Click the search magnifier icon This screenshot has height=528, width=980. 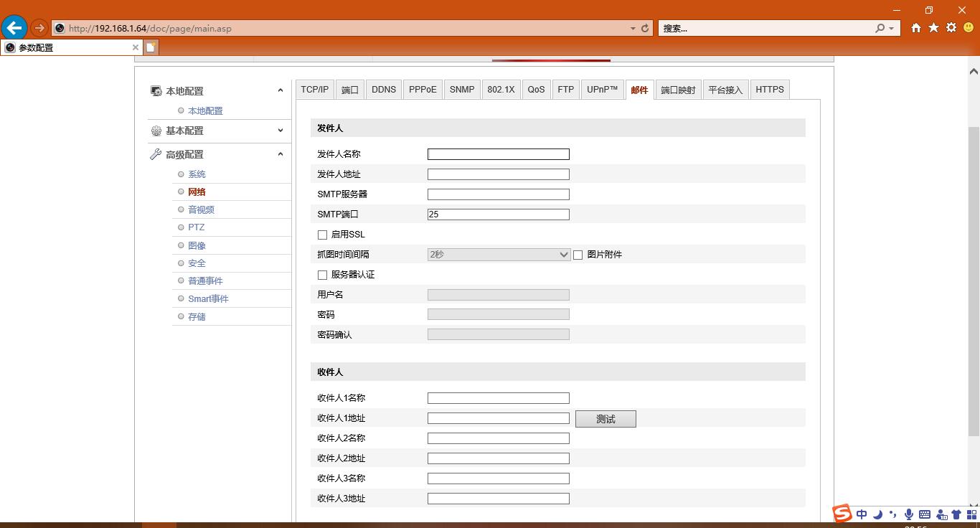click(880, 28)
